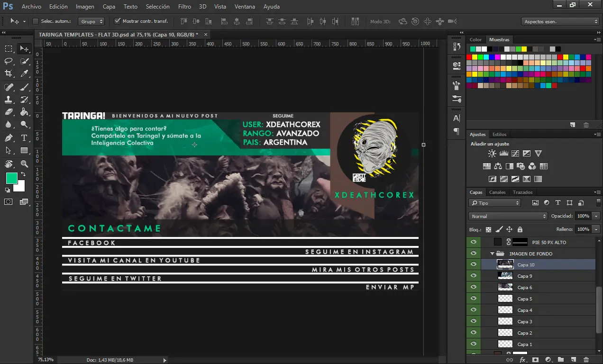Select the Dodge tool
Viewport: 603px width, 364px height.
tap(24, 125)
